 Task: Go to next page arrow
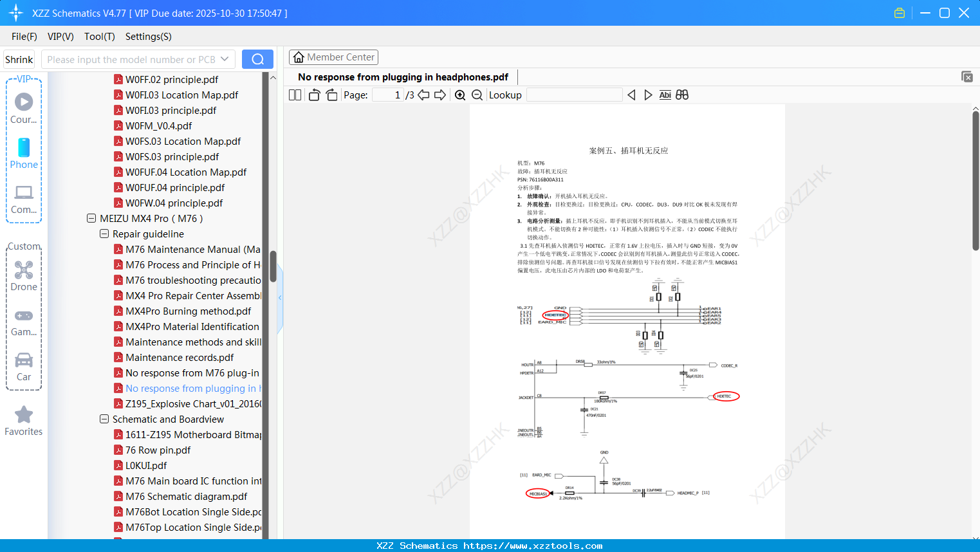tap(440, 95)
